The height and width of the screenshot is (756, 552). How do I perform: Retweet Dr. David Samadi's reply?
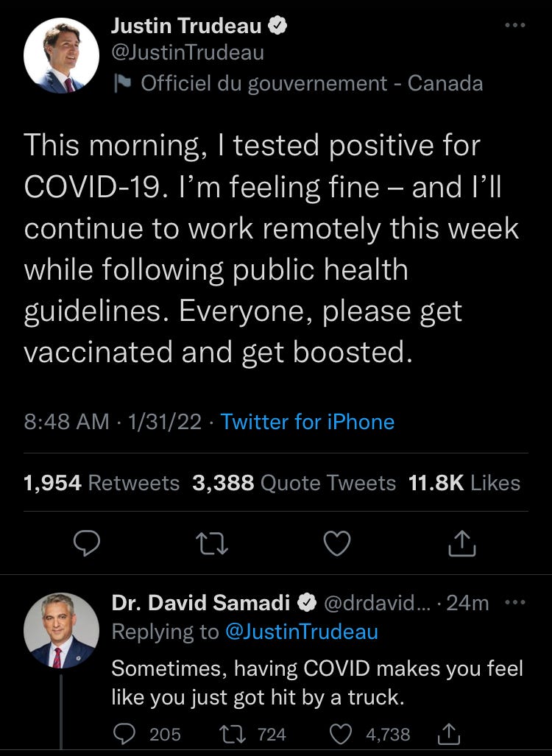[x=233, y=735]
